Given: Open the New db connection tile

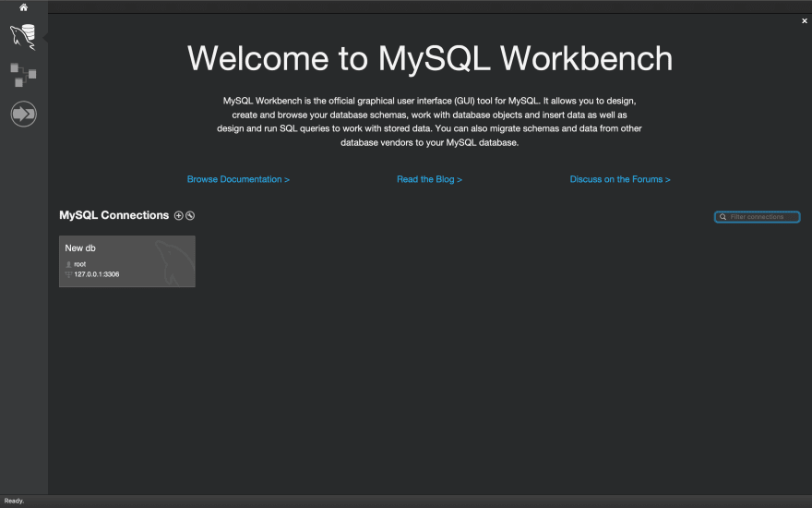Looking at the screenshot, I should coord(127,261).
